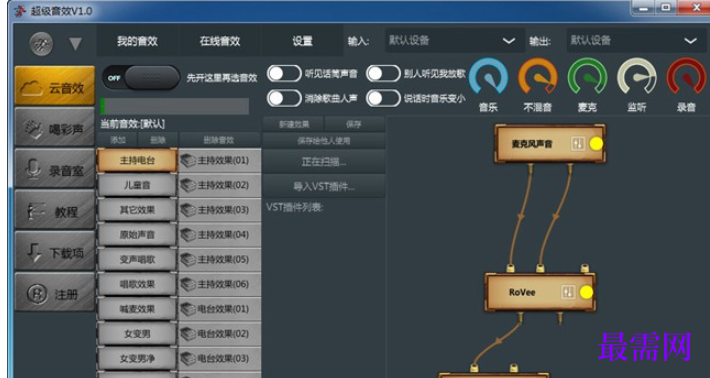Screen dimensions: 710x378
Task: Select the 主持效果(02) preset book icon
Action: (x=188, y=185)
